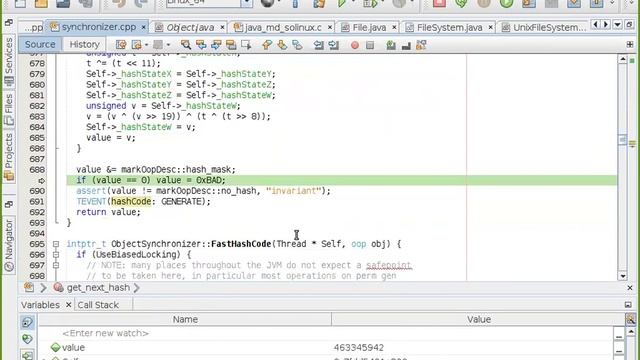Open the Navigator side panel
This screenshot has height=360, width=640.
pos(9,245)
